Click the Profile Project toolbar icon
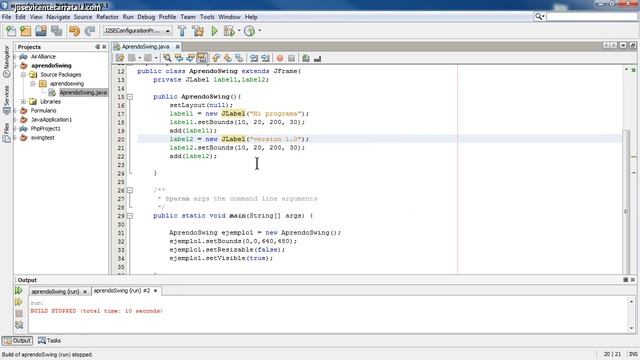Screen dimensions: 640x360 [249, 31]
